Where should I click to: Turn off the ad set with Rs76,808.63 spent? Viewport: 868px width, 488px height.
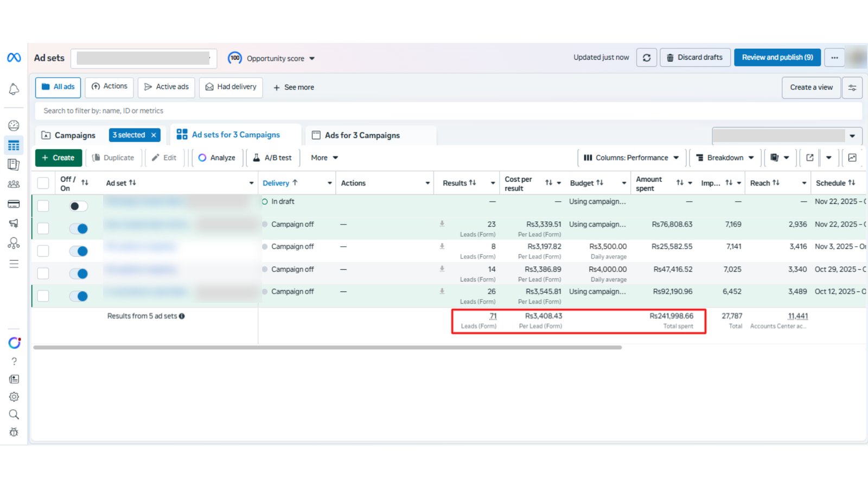tap(79, 229)
